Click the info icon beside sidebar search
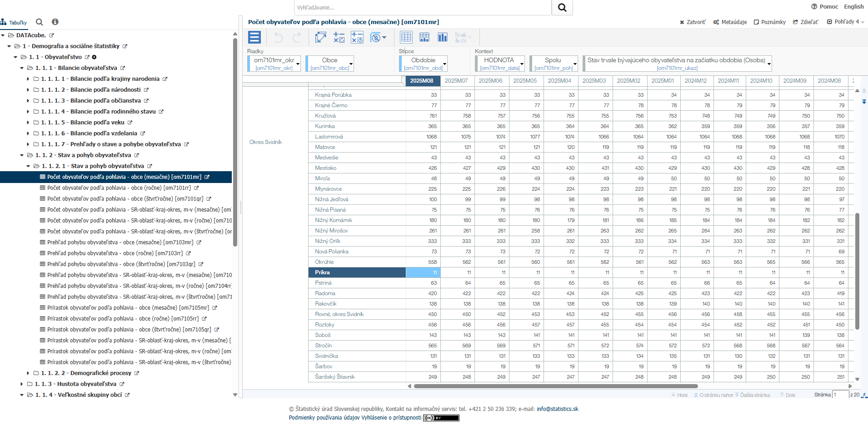868x425 pixels. (x=55, y=22)
